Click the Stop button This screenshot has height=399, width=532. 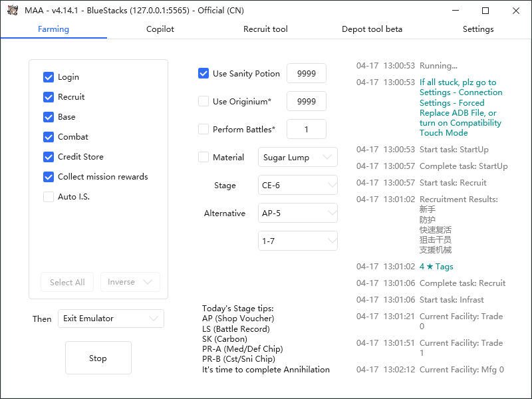pos(98,358)
